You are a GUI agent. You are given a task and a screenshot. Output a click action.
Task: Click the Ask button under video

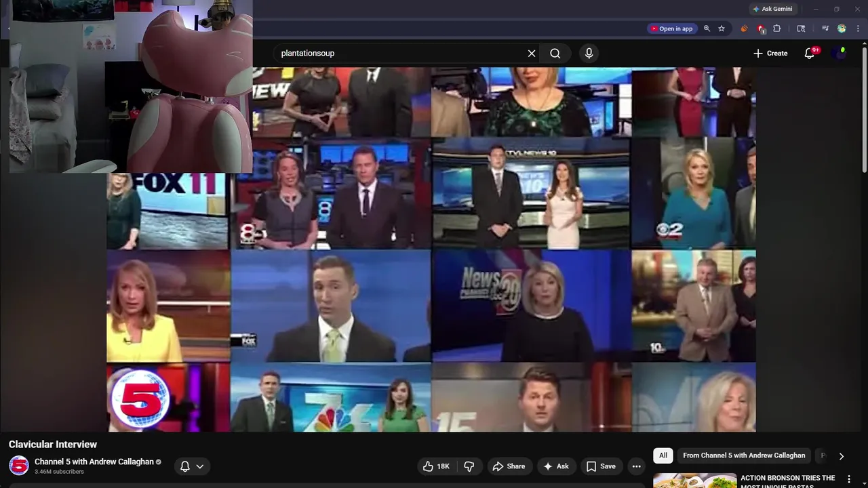click(556, 466)
